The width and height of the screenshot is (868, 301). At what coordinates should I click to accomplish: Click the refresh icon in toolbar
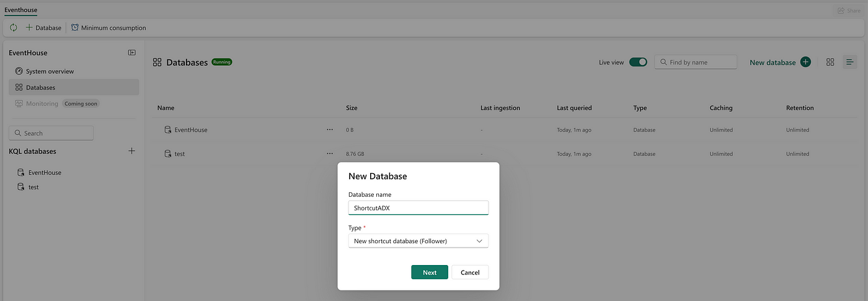tap(14, 28)
